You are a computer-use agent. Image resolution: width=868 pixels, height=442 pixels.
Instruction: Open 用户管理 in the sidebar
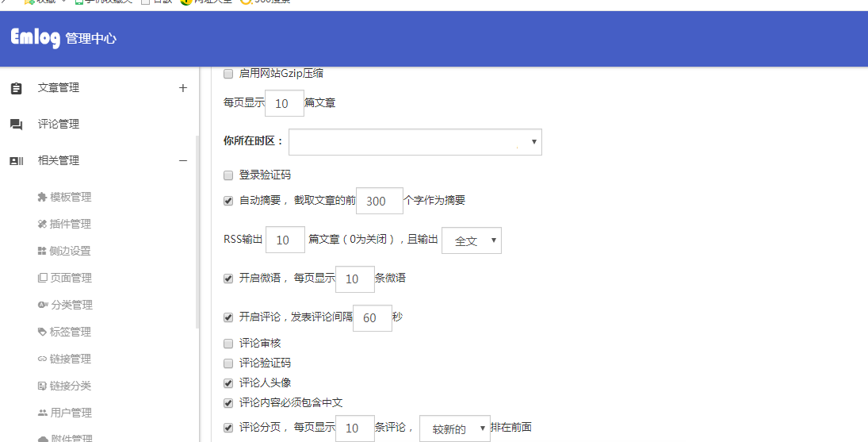pos(71,413)
